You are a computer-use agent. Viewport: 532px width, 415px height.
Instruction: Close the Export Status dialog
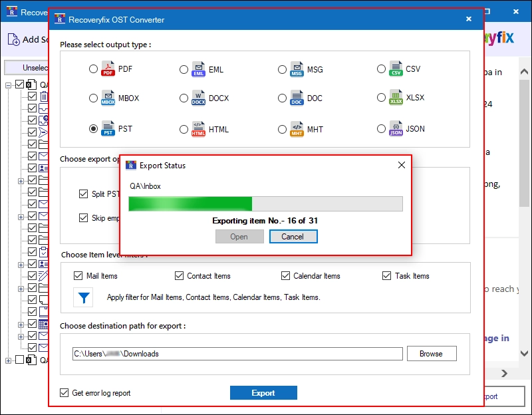tap(402, 165)
